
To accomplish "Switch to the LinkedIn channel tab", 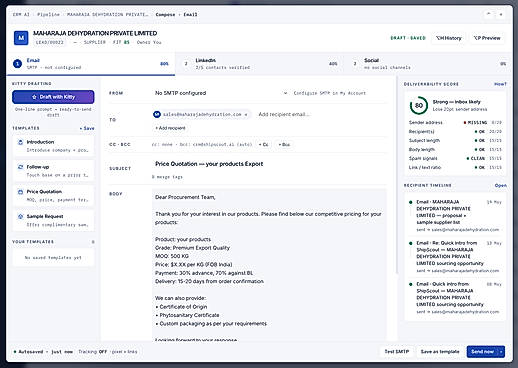I will point(259,64).
